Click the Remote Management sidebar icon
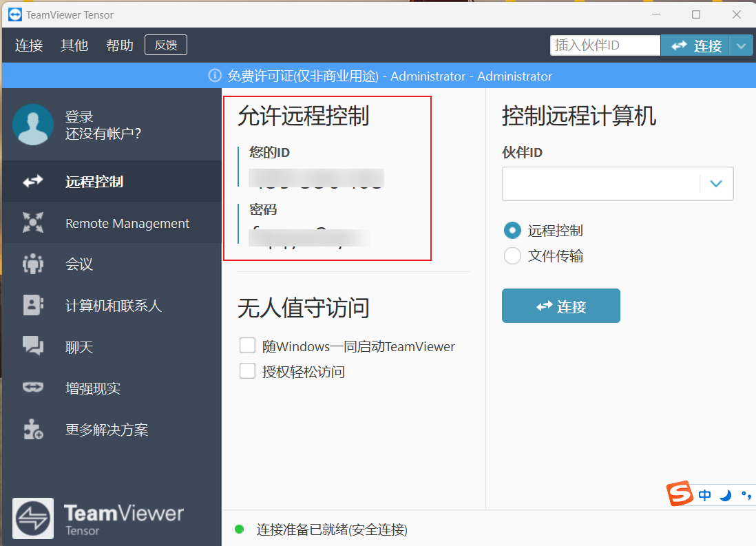The height and width of the screenshot is (546, 756). click(x=33, y=223)
